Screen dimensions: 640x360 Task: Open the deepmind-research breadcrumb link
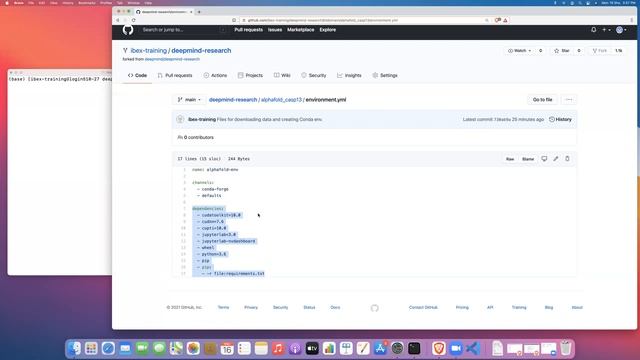(233, 100)
